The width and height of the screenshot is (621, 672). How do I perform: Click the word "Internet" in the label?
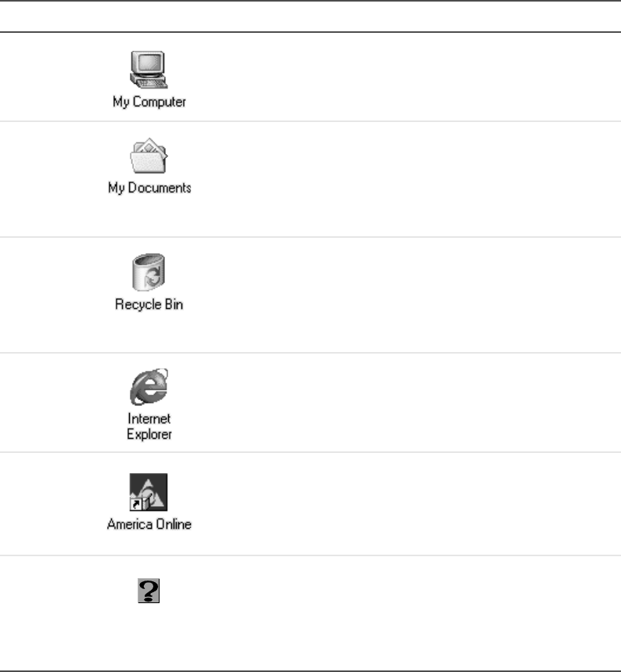149,419
